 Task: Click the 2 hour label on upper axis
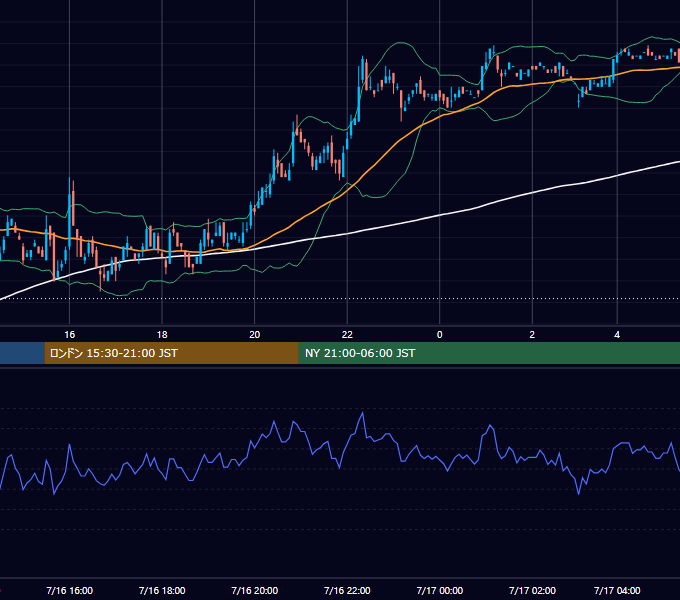[532, 335]
